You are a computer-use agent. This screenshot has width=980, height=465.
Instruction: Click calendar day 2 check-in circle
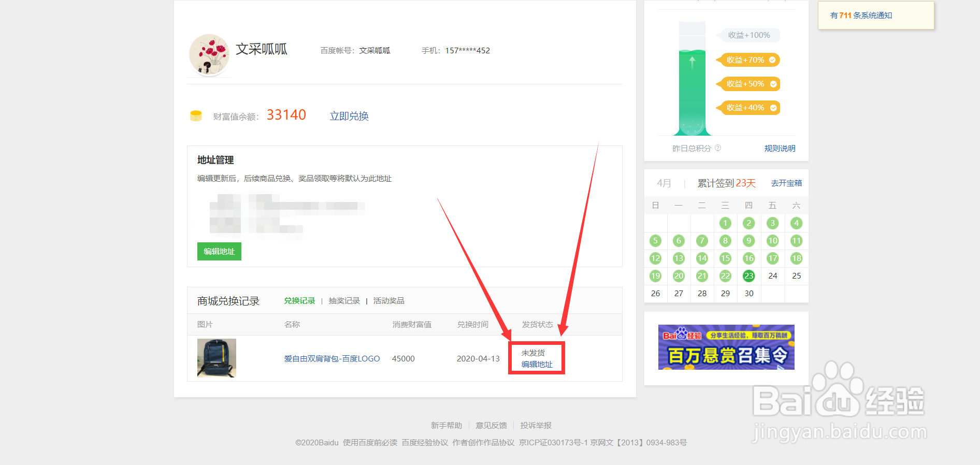point(749,223)
